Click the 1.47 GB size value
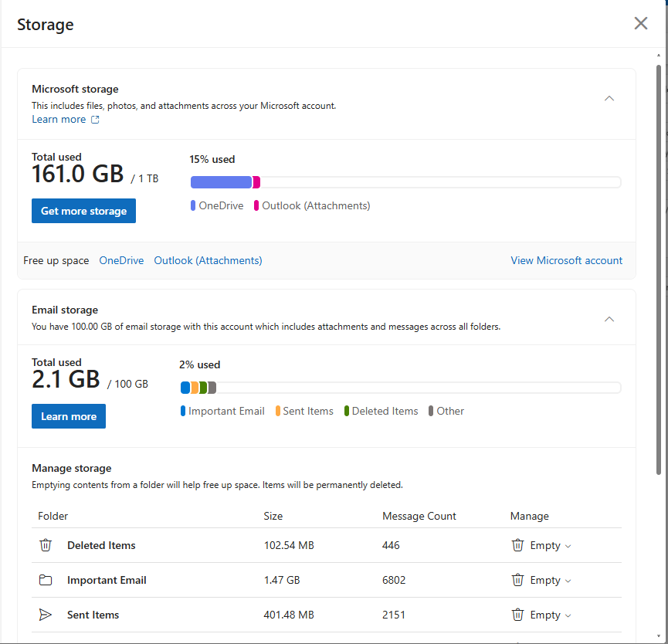Viewport: 668px width, 644px height. (282, 580)
